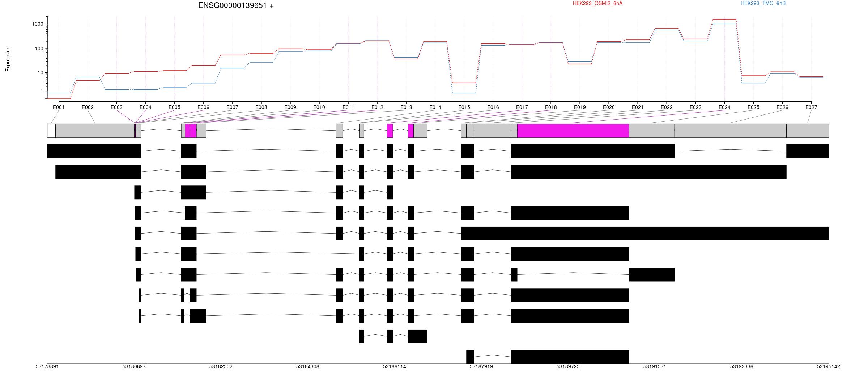Click exon bin label E022

click(x=667, y=107)
